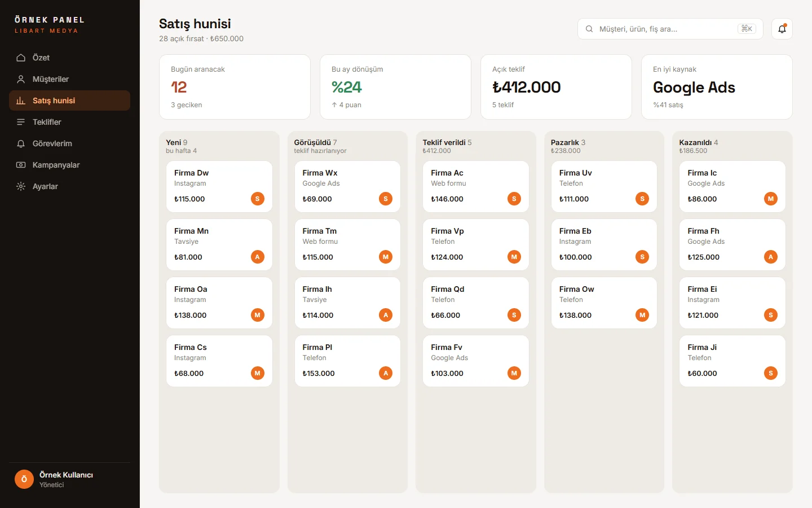Click the En iyi kaynak Google Ads card
This screenshot has width=812, height=508.
point(717,87)
